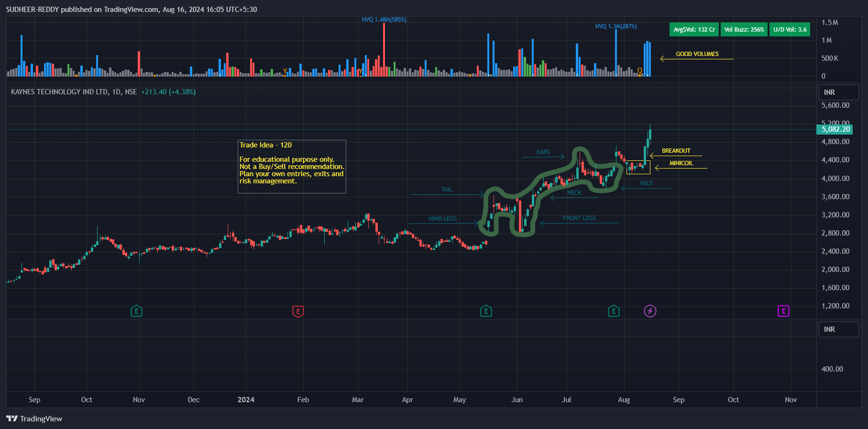Click the May label on time axis
868x429 pixels.
tap(460, 400)
